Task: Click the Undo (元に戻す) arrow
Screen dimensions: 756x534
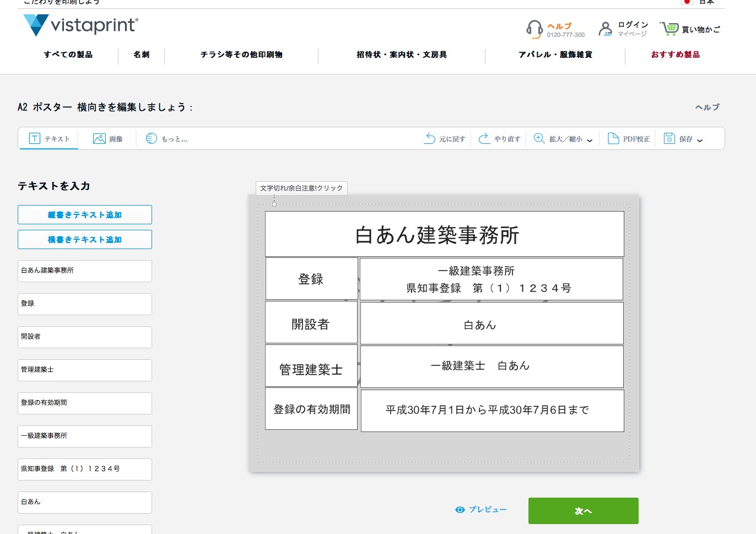Action: click(430, 139)
